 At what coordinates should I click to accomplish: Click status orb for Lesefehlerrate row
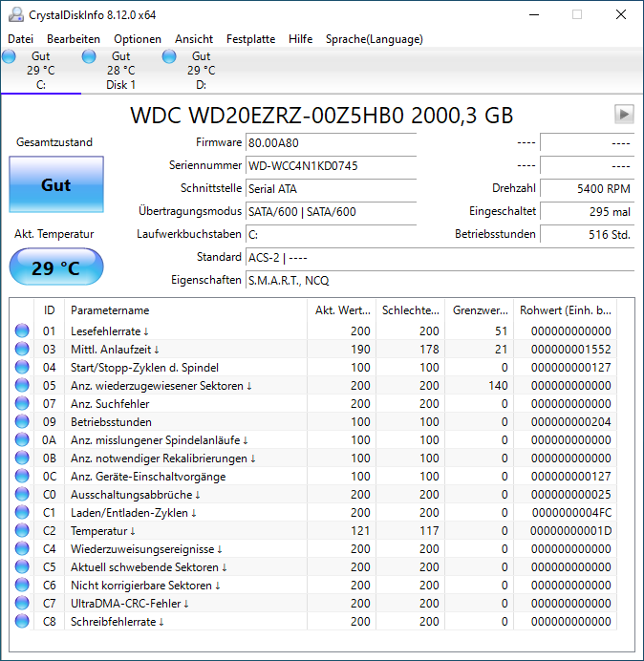coord(22,330)
